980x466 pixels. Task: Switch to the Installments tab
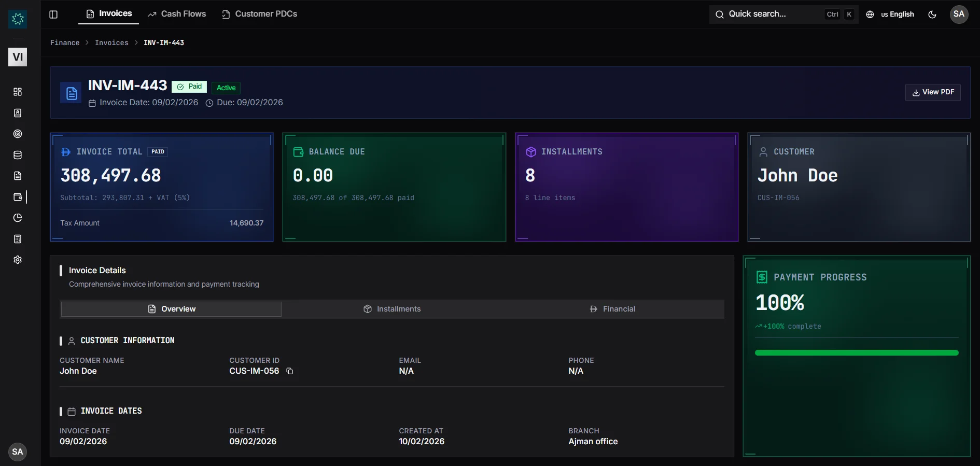(392, 309)
